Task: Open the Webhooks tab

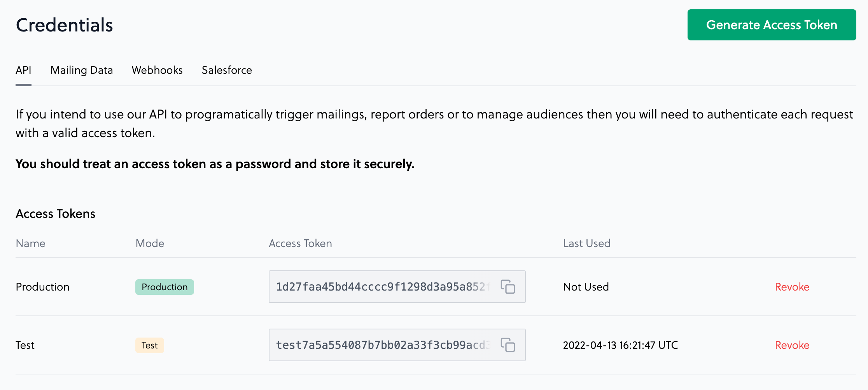Action: (157, 70)
